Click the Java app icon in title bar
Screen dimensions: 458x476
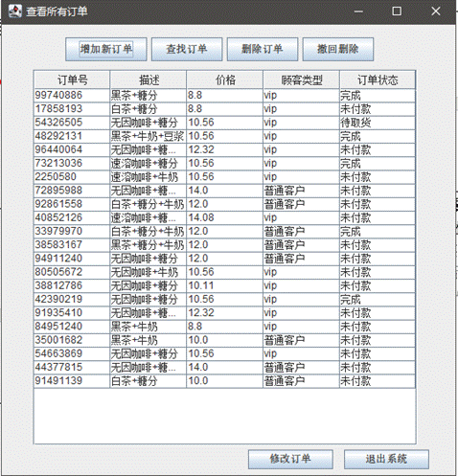click(x=15, y=11)
